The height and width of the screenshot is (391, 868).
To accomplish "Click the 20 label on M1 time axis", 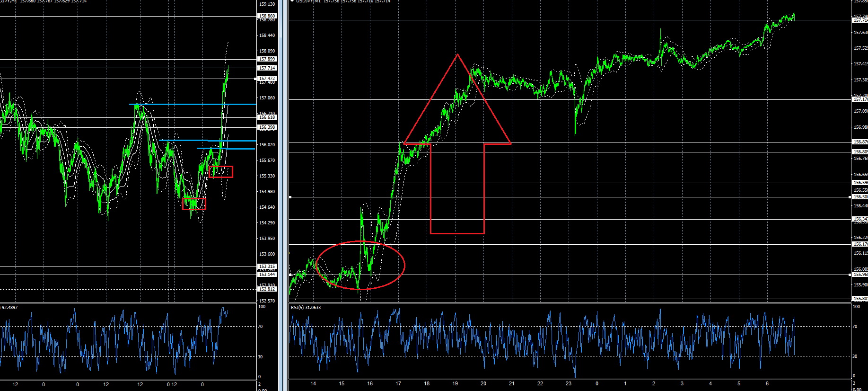I will [x=483, y=384].
